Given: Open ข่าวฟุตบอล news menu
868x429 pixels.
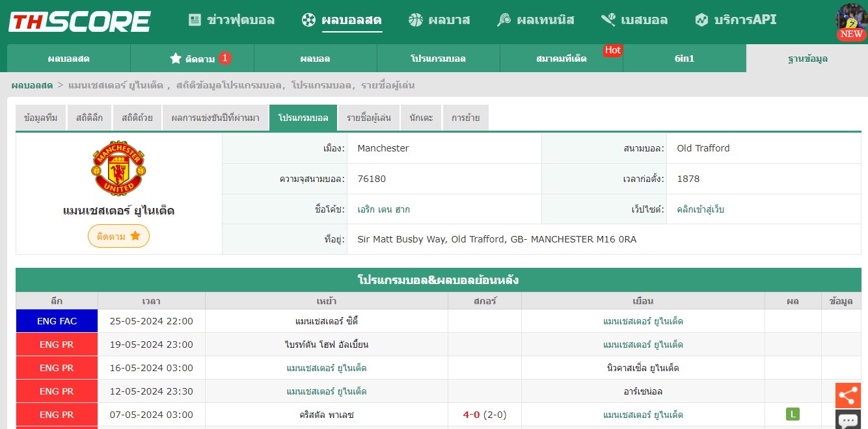Looking at the screenshot, I should 232,19.
